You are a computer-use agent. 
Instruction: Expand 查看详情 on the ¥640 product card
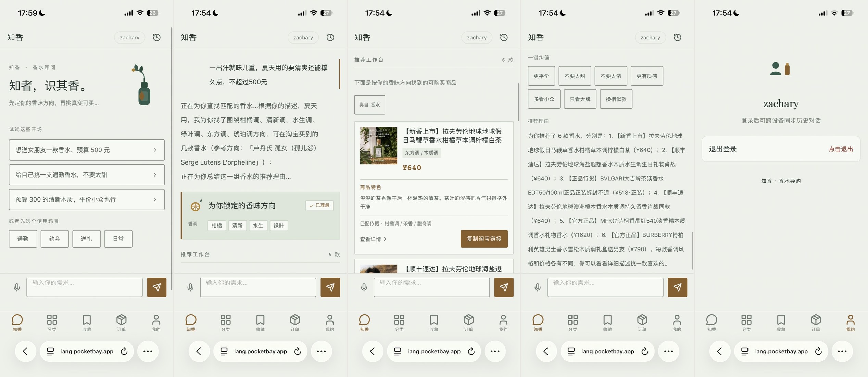click(x=373, y=239)
